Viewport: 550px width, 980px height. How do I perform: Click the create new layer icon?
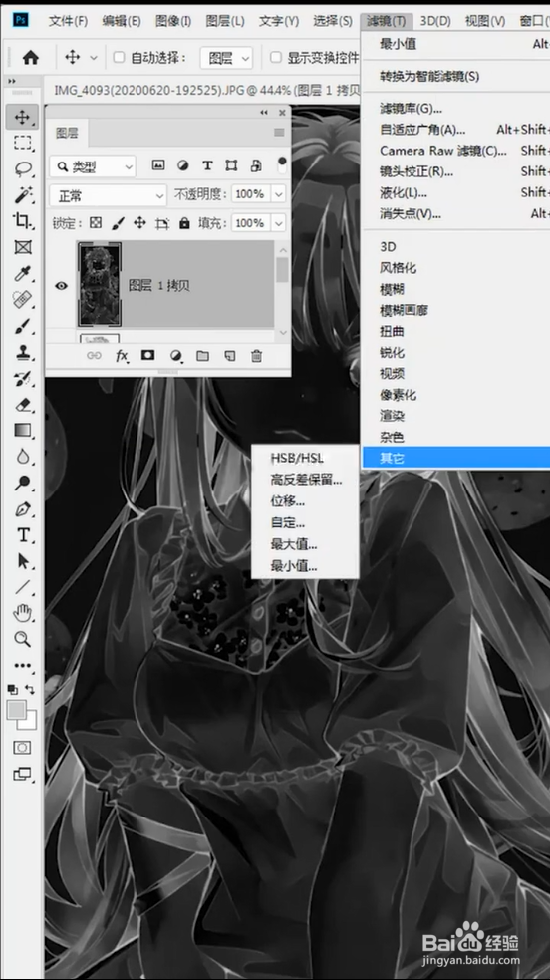230,356
